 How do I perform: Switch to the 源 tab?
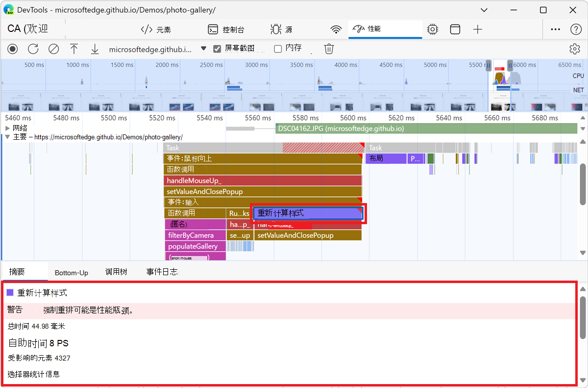click(281, 29)
